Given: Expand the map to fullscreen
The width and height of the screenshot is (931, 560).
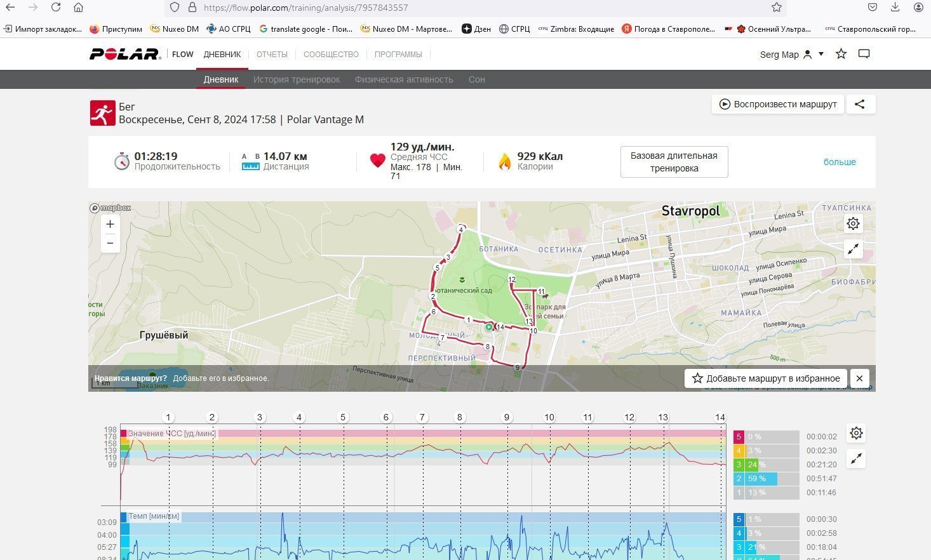Looking at the screenshot, I should point(854,249).
